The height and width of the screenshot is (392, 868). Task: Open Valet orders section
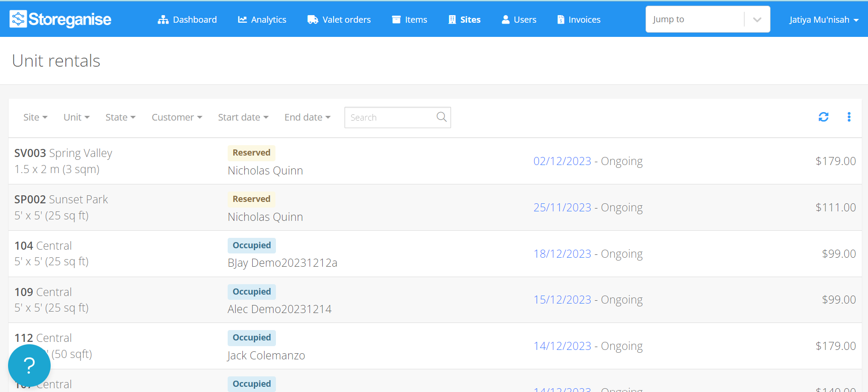(339, 19)
